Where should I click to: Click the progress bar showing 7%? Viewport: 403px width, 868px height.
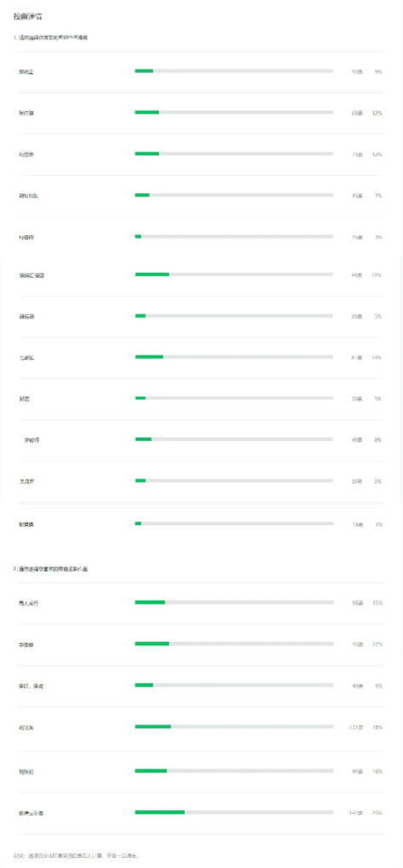click(x=234, y=194)
